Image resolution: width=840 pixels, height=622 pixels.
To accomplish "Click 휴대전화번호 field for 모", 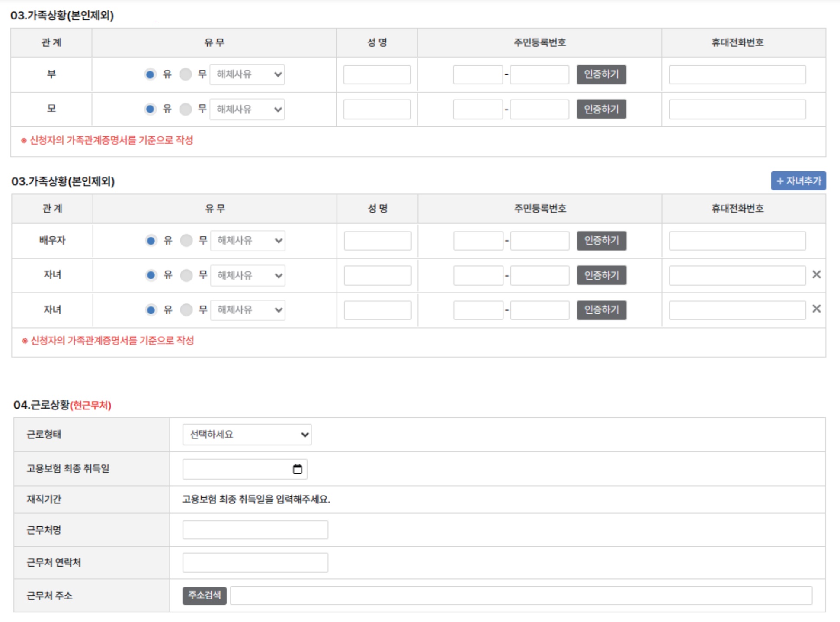I will (x=737, y=109).
